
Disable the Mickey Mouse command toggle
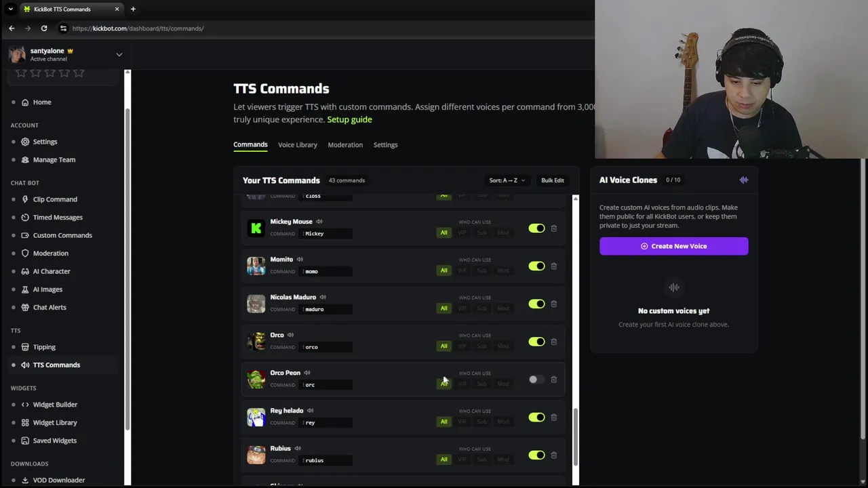point(536,228)
